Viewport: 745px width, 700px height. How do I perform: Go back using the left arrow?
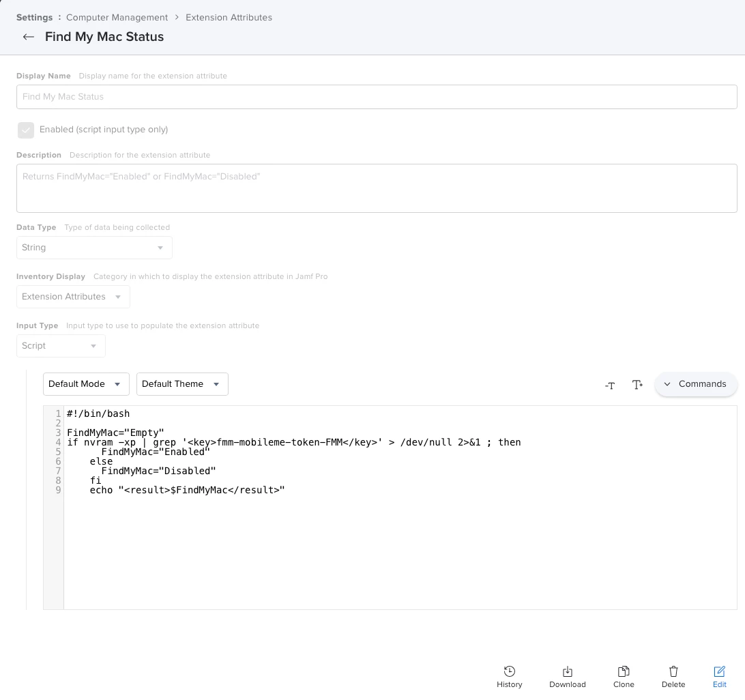tap(29, 37)
